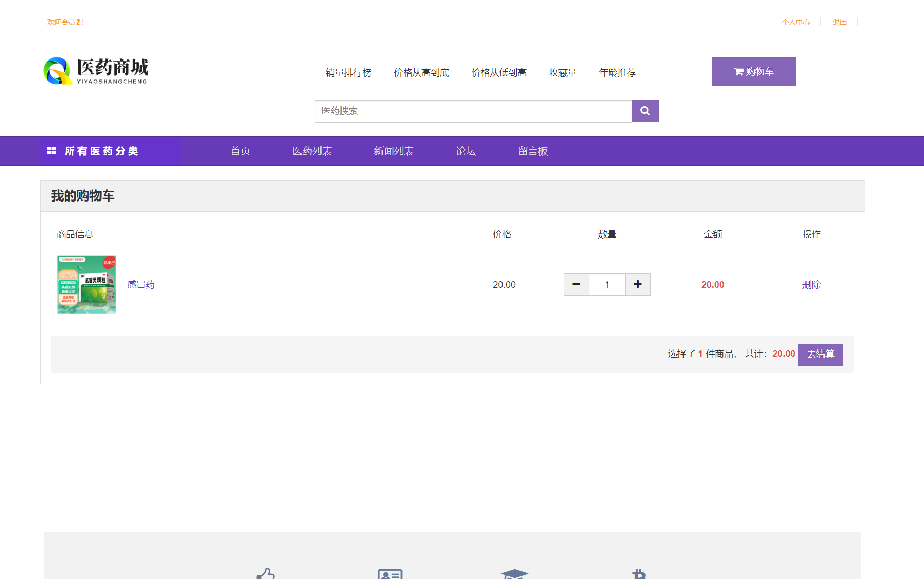Open 新闻列表 navigation item
Screen dimensions: 924x579
point(394,151)
